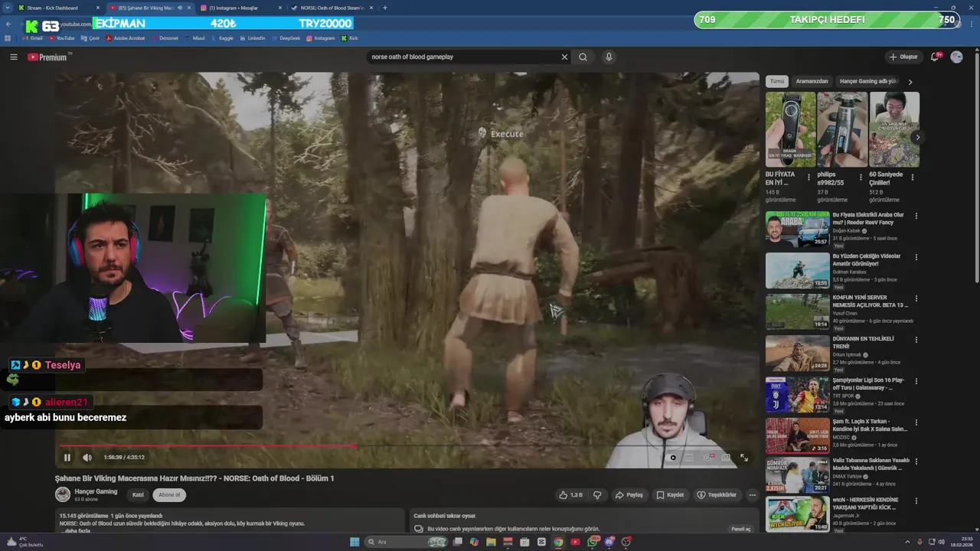Start voice search with microphone icon
The width and height of the screenshot is (980, 551).
[x=609, y=57]
